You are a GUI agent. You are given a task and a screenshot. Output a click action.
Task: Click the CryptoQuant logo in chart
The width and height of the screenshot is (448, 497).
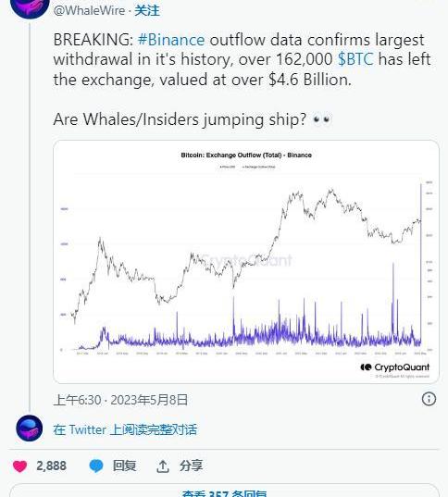click(x=394, y=367)
